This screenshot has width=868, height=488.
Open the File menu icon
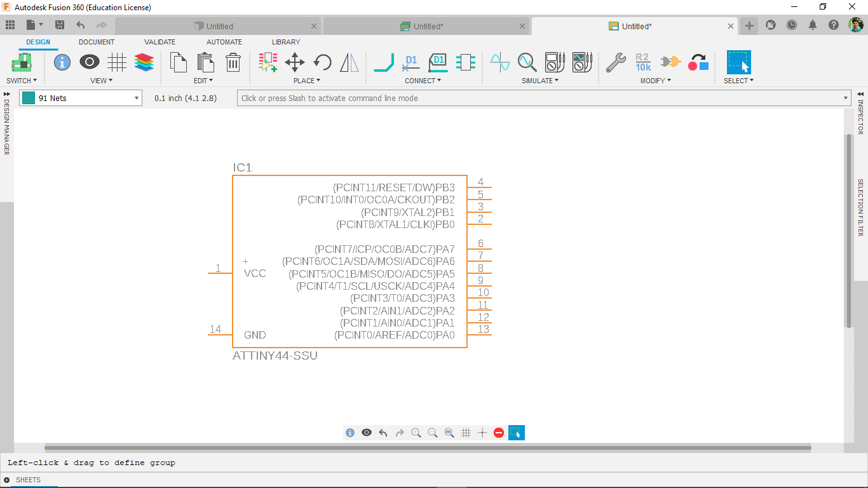pos(34,25)
